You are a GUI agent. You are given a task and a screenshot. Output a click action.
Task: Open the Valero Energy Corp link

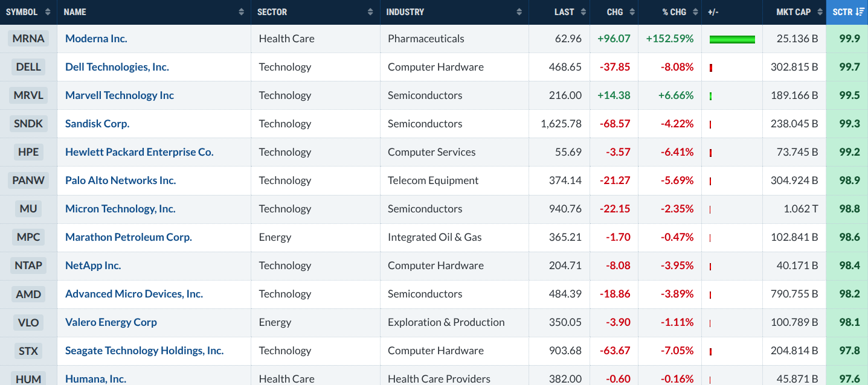[x=111, y=322]
